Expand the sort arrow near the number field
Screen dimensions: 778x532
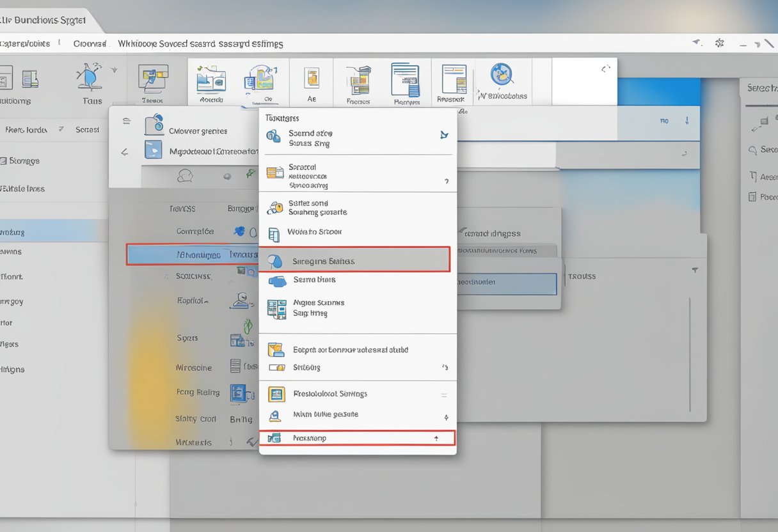click(686, 120)
